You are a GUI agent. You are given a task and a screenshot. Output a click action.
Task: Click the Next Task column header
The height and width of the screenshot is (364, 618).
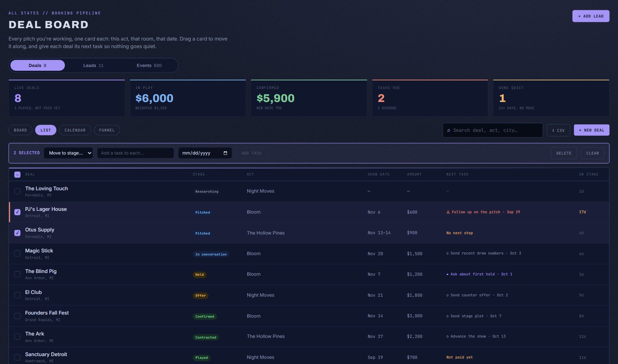[457, 174]
